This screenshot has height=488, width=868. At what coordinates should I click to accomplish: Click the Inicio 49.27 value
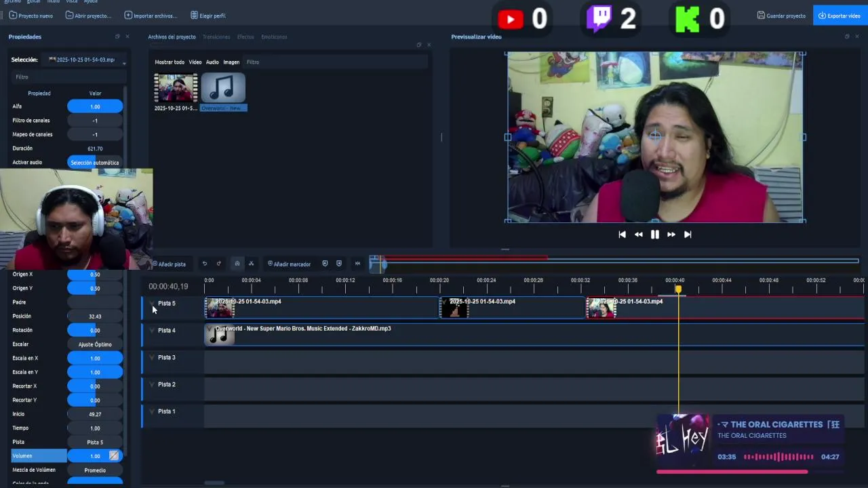(x=95, y=414)
